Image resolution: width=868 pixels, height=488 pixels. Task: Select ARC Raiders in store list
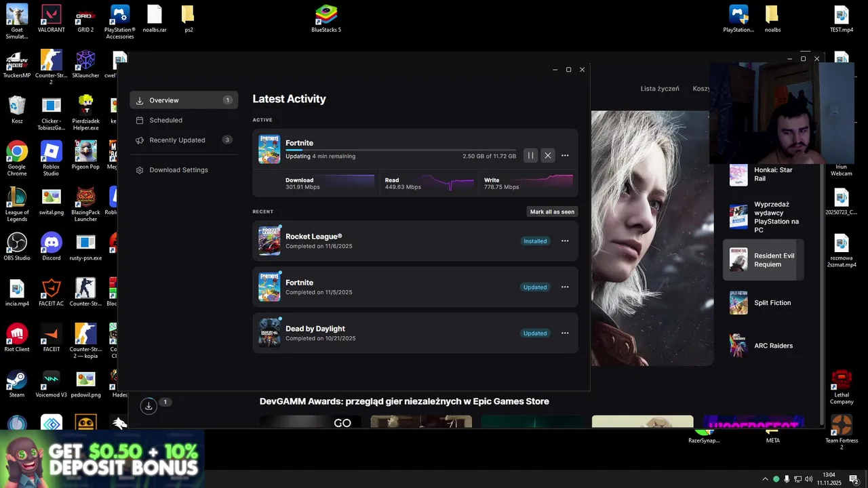[x=764, y=346]
